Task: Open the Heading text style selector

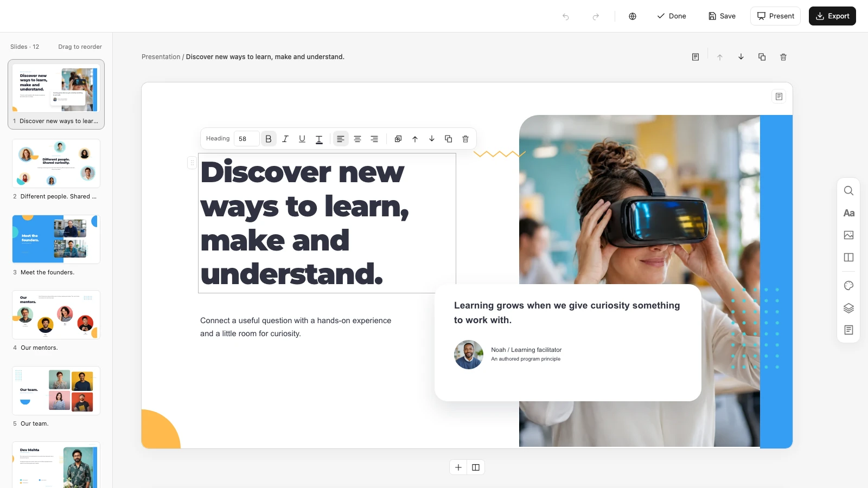Action: click(x=218, y=139)
